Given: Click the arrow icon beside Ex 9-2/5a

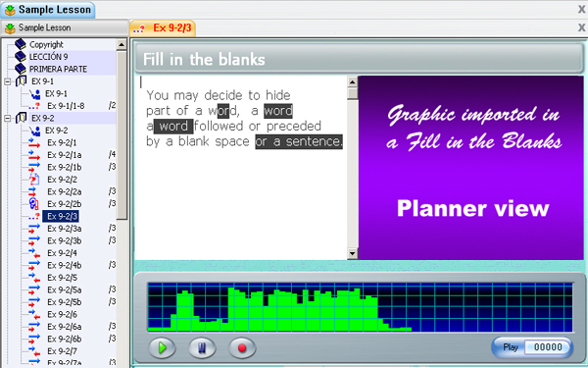Looking at the screenshot, I should (34, 289).
